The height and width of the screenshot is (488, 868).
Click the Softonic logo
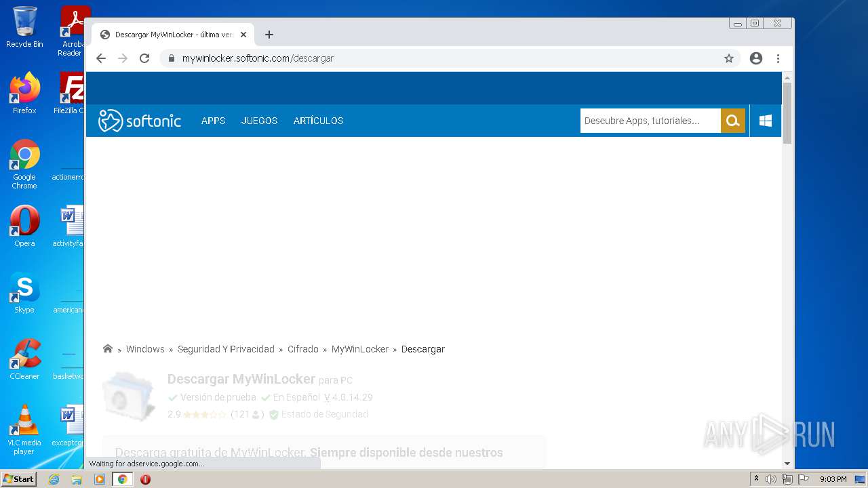point(140,121)
